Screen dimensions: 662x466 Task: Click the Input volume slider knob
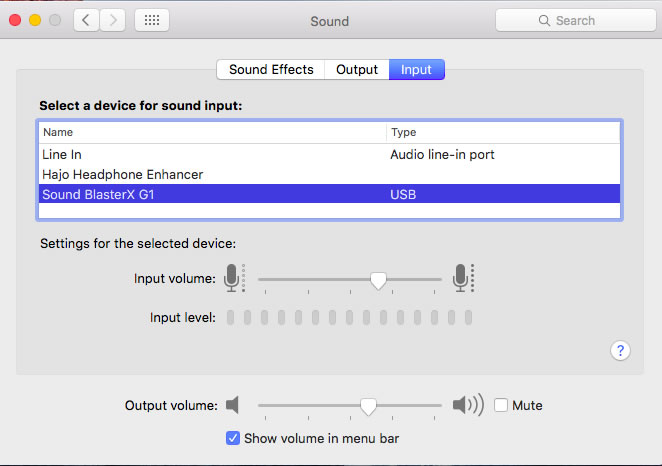pyautogui.click(x=378, y=280)
